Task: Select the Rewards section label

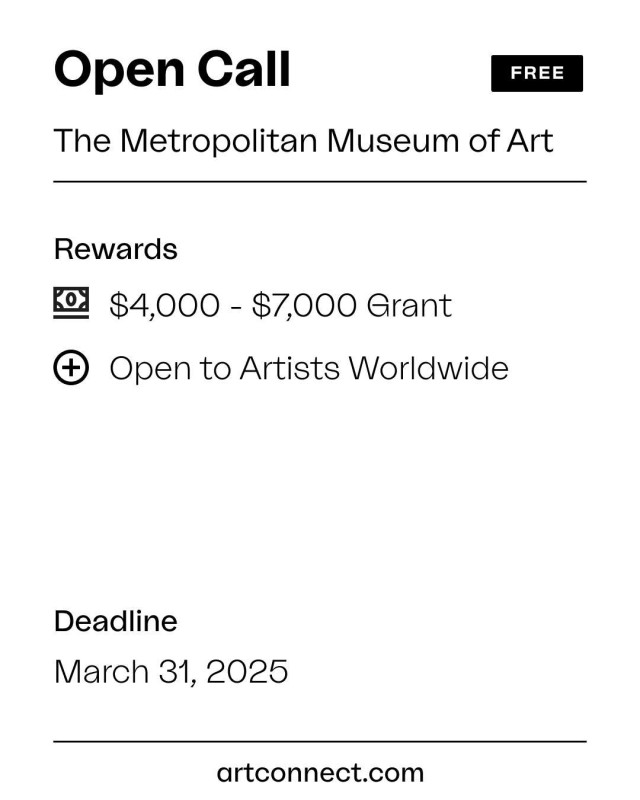Action: (x=116, y=249)
